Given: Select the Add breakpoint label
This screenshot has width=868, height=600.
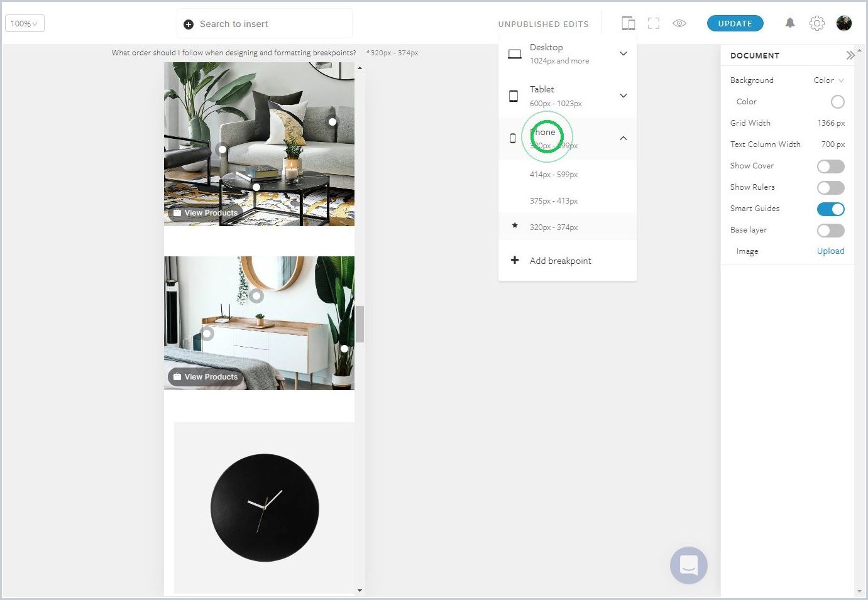Looking at the screenshot, I should coord(561,261).
